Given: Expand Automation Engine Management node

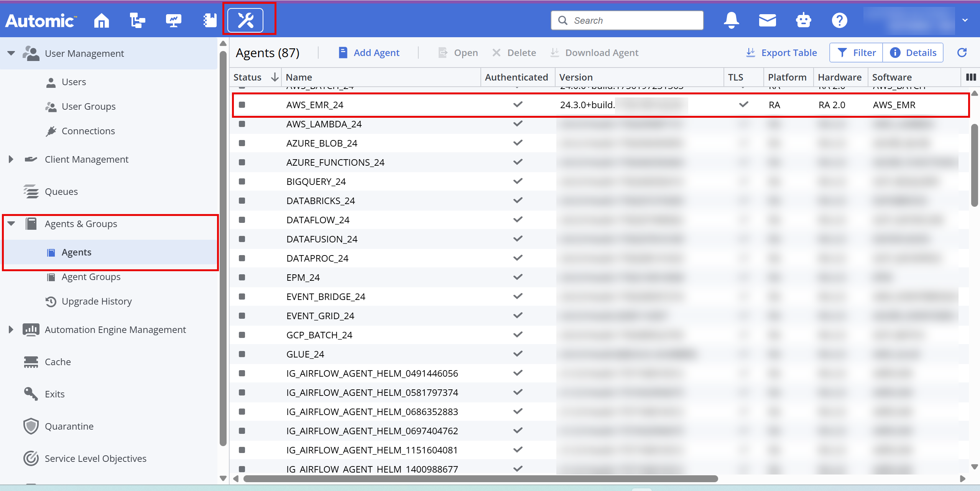Looking at the screenshot, I should (11, 330).
